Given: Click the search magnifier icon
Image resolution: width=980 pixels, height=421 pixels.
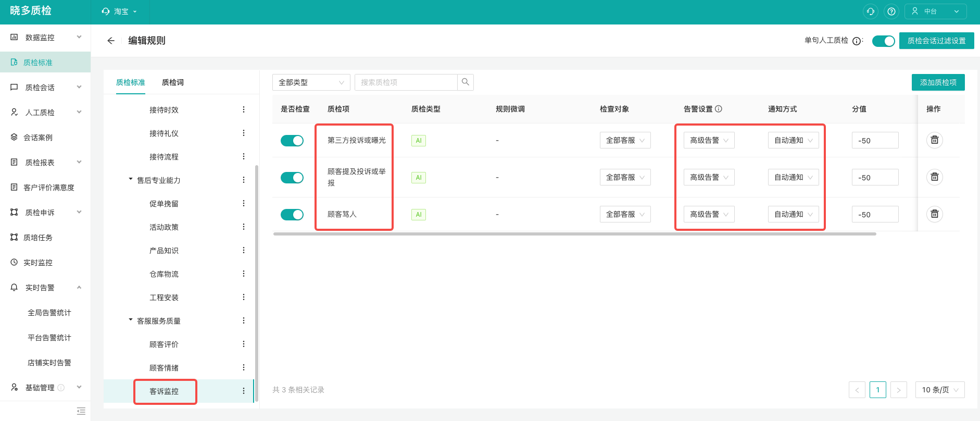Looking at the screenshot, I should 466,82.
